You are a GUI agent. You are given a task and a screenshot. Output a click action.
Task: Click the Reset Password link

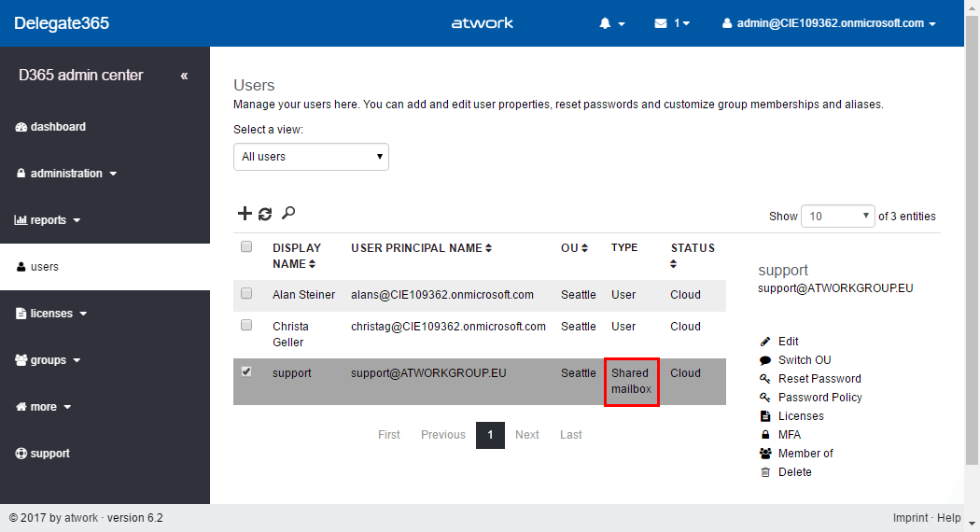tap(819, 379)
